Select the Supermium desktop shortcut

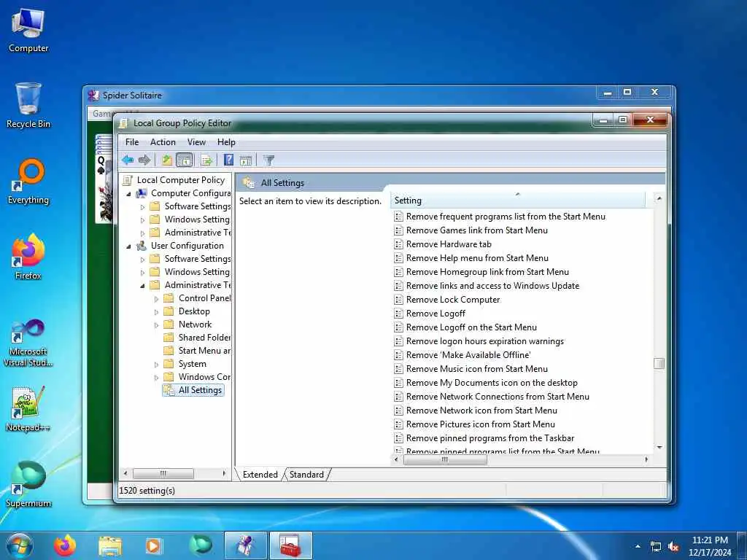[x=28, y=484]
